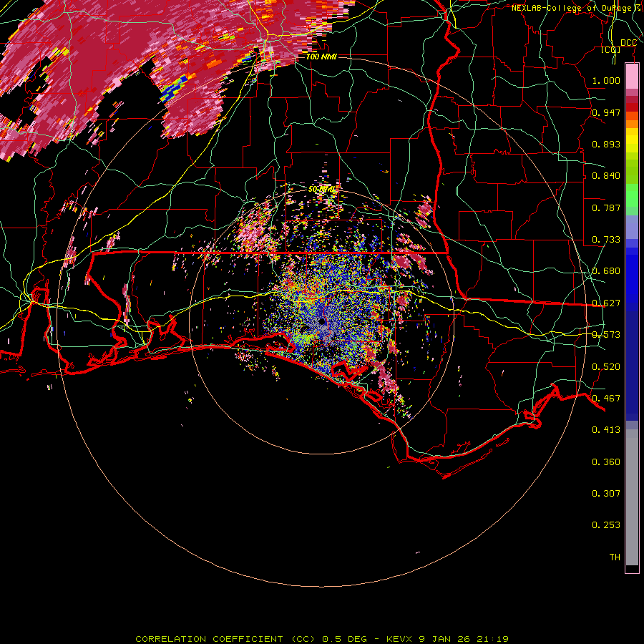The image size is (644, 644).
Task: Click the gray low-value color bar segment
Action: click(632, 497)
